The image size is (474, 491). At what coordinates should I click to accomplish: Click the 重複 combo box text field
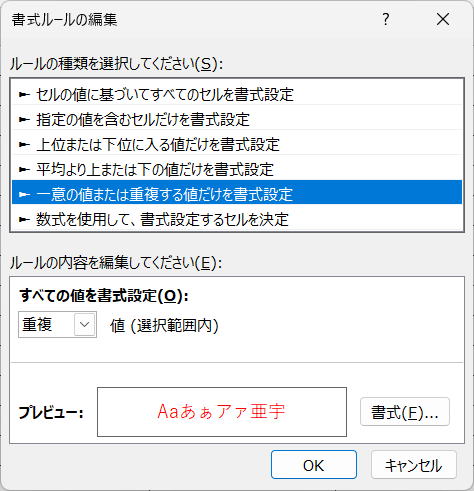[x=47, y=324]
